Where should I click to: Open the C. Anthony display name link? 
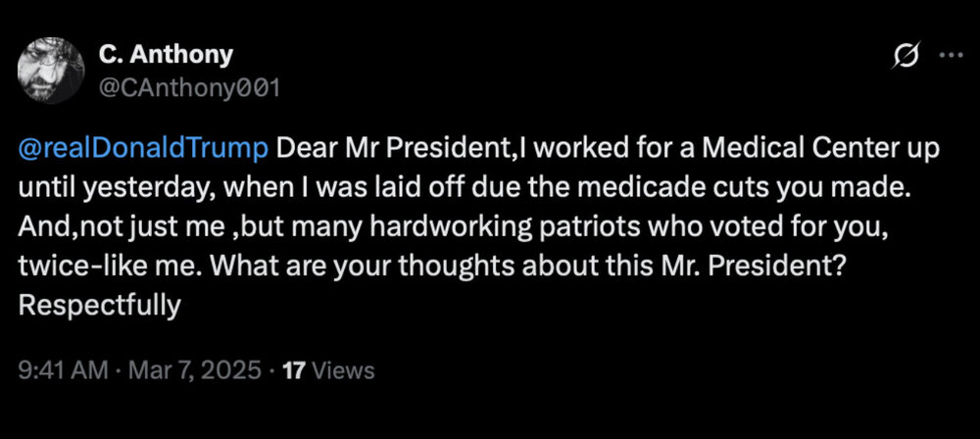(x=166, y=54)
